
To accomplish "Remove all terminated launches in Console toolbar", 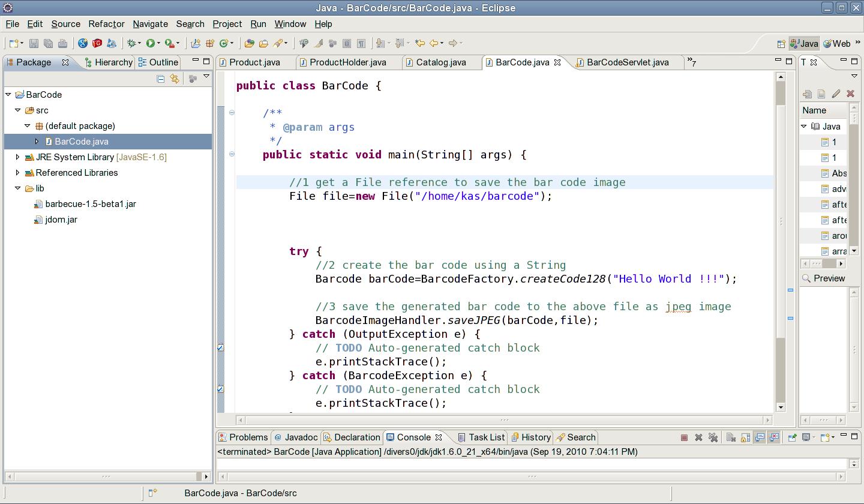I will (713, 437).
